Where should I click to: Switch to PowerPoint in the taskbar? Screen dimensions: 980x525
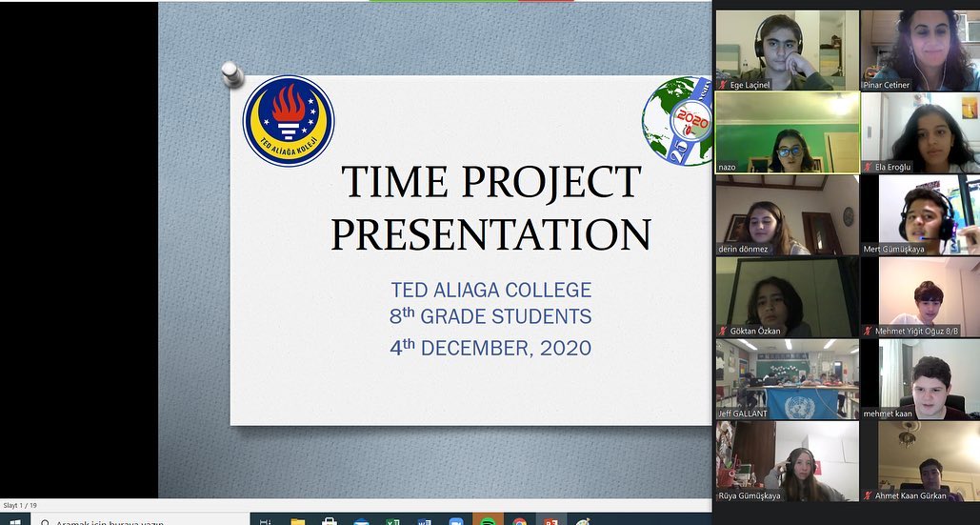pyautogui.click(x=551, y=519)
